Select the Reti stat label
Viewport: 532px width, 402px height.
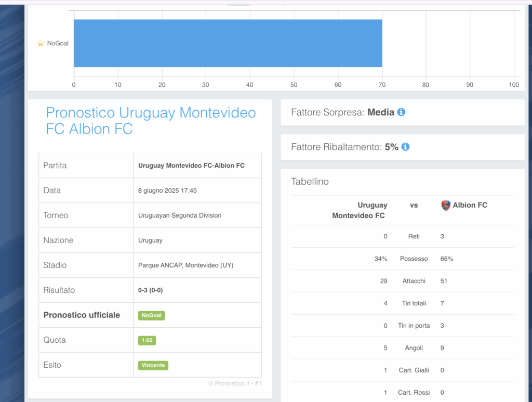tap(414, 236)
